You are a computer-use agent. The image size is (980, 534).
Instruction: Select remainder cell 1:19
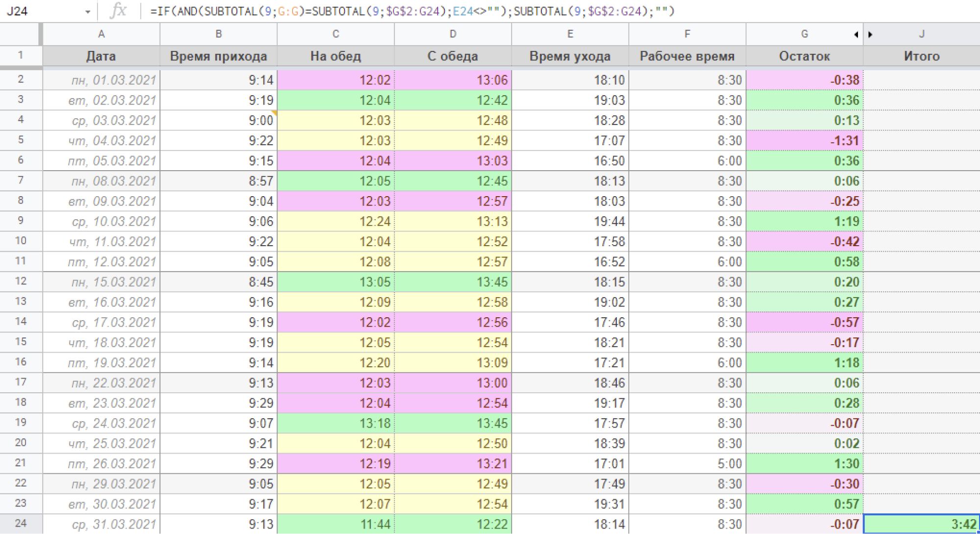[x=805, y=221]
